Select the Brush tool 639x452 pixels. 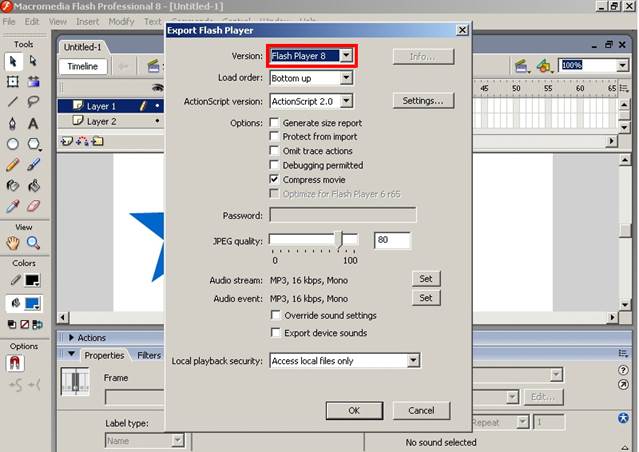[x=33, y=165]
